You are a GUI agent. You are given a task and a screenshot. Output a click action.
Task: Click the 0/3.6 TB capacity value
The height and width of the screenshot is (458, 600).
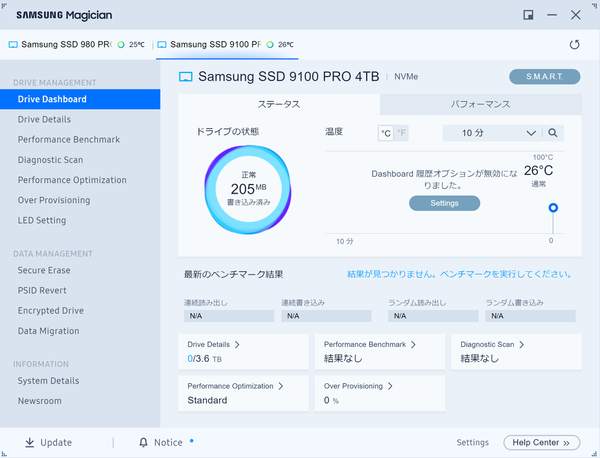[x=204, y=359]
